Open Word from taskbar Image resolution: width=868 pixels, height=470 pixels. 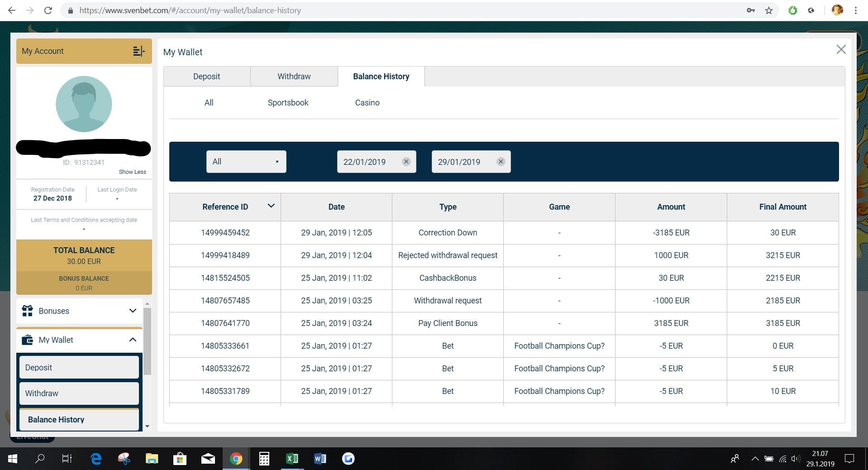(320, 459)
